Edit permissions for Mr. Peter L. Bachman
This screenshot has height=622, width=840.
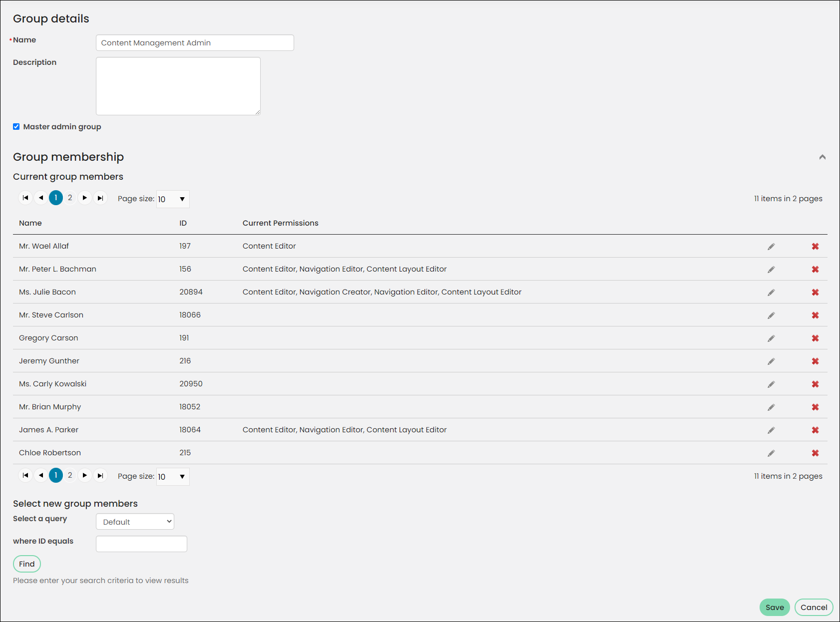[771, 270]
